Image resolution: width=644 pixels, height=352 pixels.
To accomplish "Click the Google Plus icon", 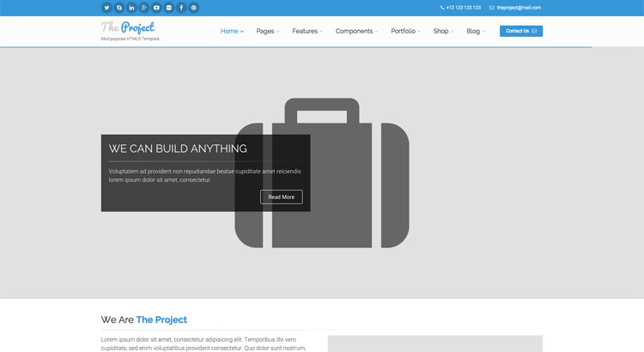I will click(144, 8).
